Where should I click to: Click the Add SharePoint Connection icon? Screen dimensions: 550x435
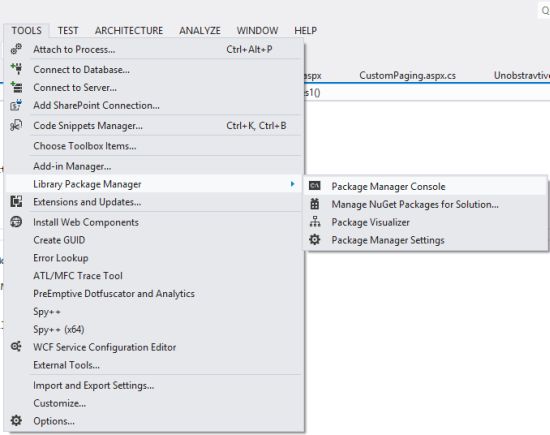(x=16, y=105)
